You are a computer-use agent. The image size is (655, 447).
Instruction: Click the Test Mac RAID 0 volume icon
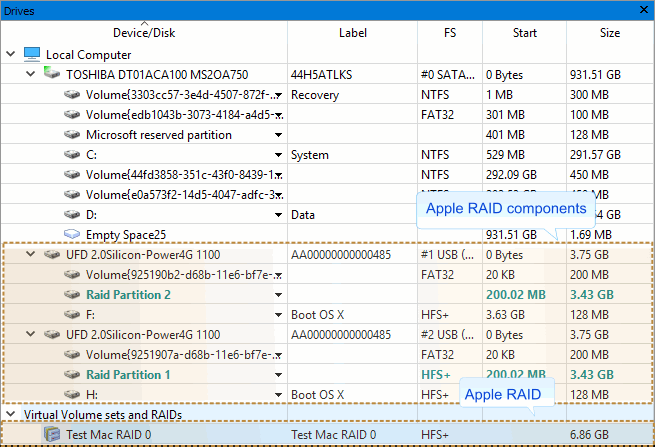(x=52, y=434)
